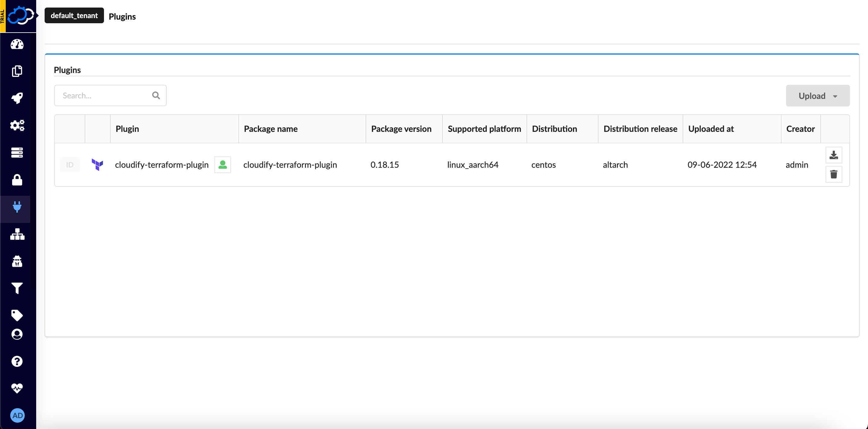Image resolution: width=868 pixels, height=429 pixels.
Task: Click the admin creator cell
Action: [797, 165]
